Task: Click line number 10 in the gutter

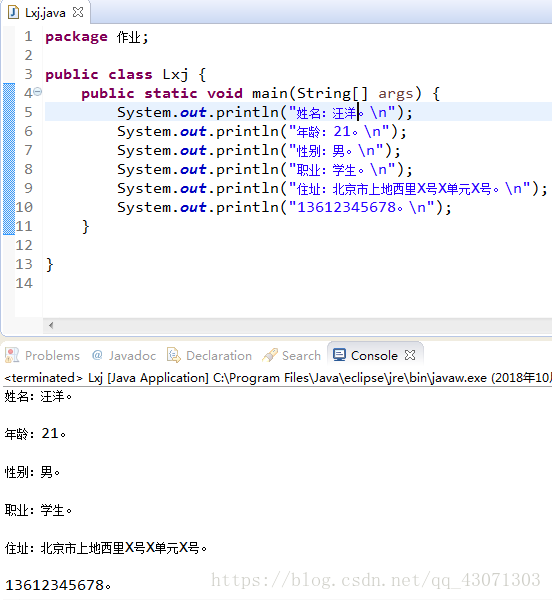Action: pos(24,207)
